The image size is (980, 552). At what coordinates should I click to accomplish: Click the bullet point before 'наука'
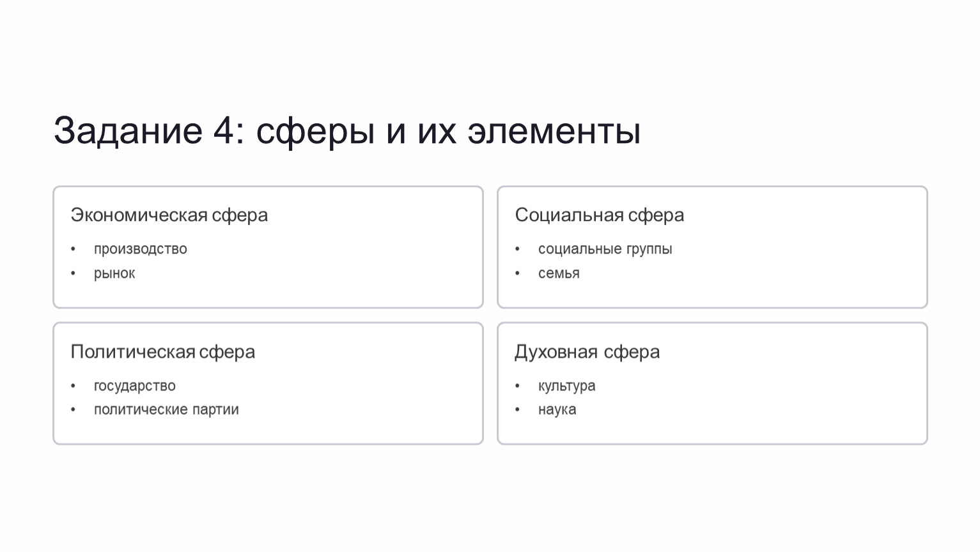(518, 410)
